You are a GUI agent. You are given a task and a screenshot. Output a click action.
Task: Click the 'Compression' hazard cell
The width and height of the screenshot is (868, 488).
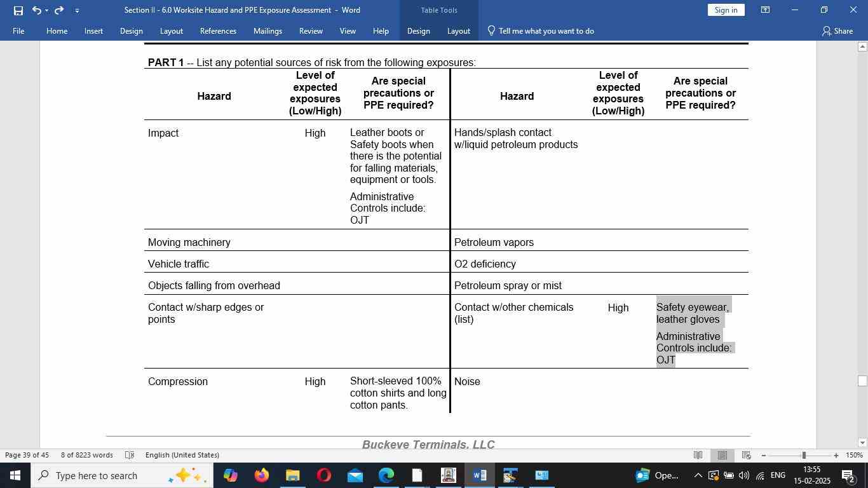tap(178, 382)
